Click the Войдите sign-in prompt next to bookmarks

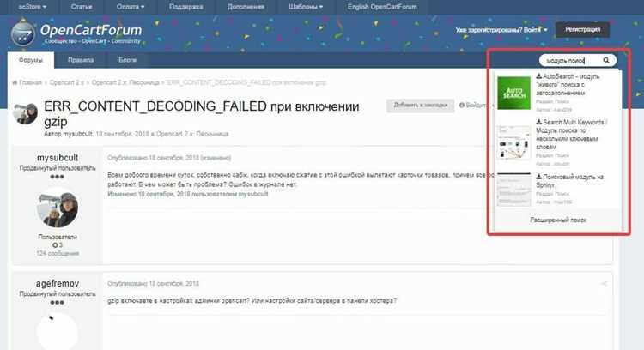click(x=475, y=105)
